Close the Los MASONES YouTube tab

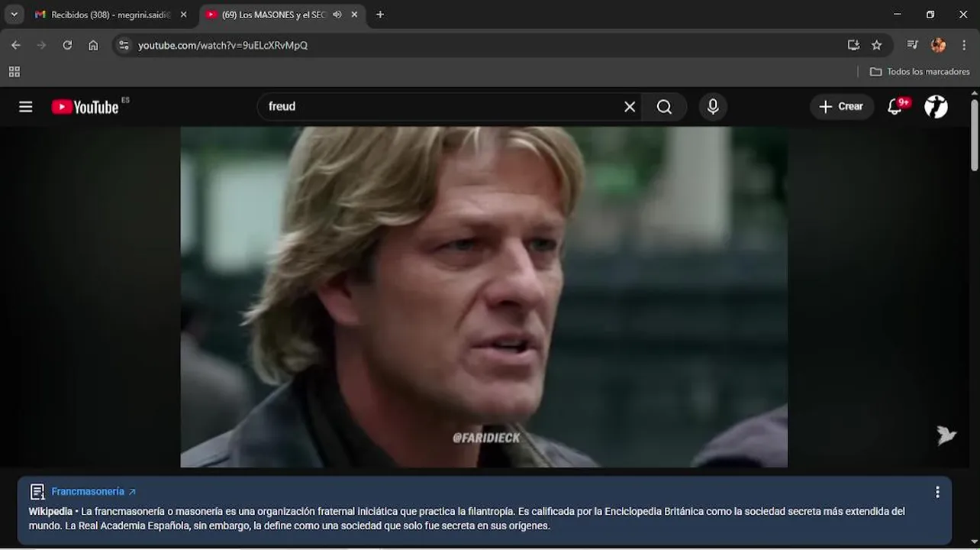[x=354, y=15]
